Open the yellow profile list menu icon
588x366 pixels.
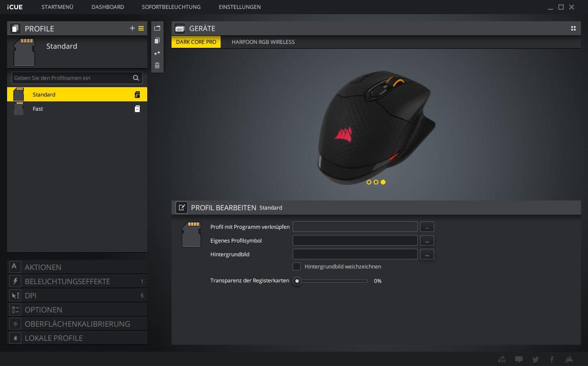tap(141, 28)
